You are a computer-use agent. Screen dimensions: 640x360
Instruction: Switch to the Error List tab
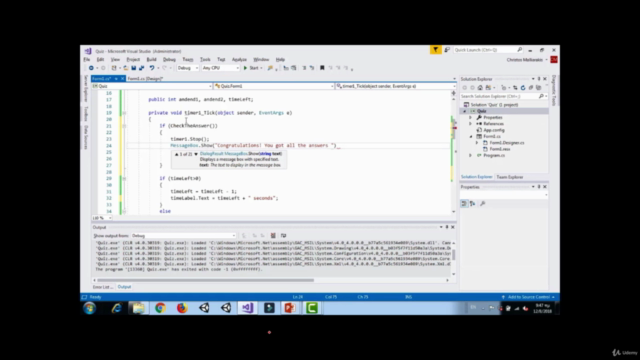(102, 287)
